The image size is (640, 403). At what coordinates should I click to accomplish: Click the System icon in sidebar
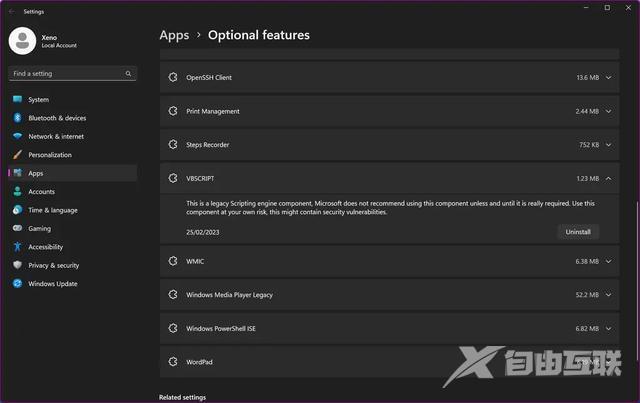click(17, 100)
